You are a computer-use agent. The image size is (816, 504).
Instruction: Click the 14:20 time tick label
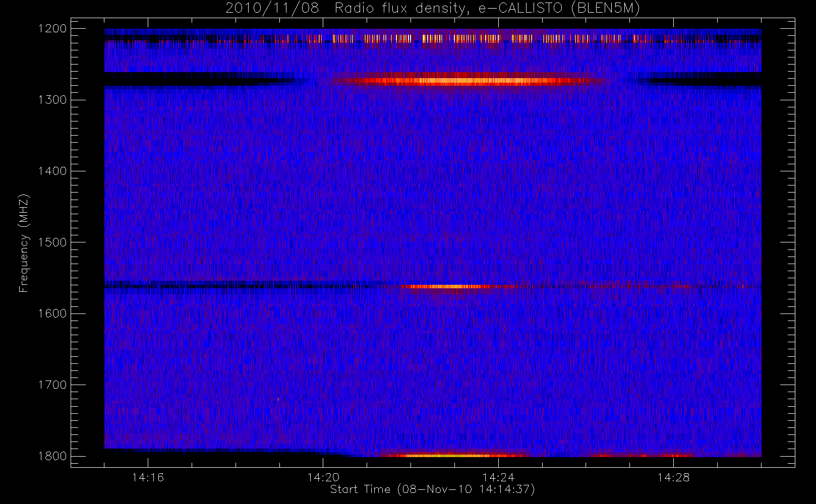(323, 477)
